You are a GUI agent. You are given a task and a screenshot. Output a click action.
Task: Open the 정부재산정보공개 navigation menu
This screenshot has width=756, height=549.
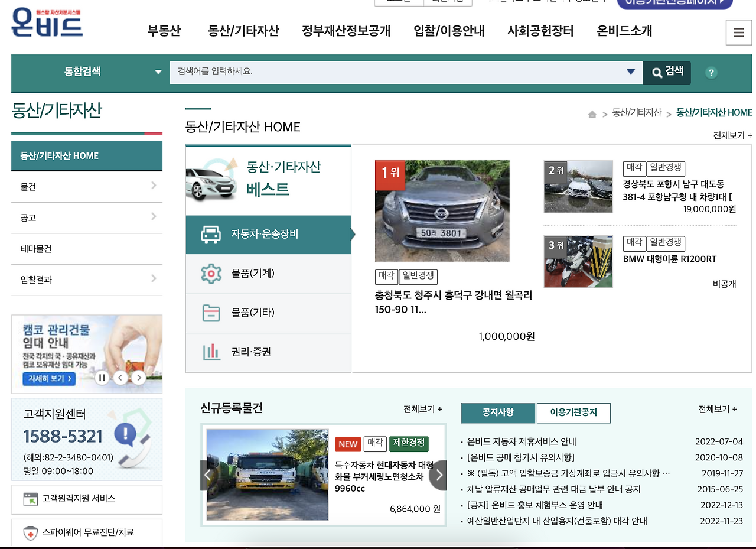tap(346, 31)
